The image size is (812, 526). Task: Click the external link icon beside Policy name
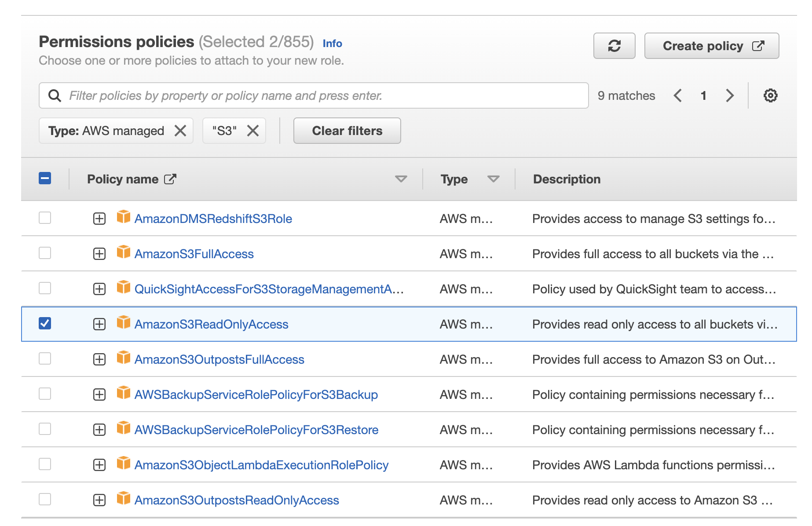point(170,179)
